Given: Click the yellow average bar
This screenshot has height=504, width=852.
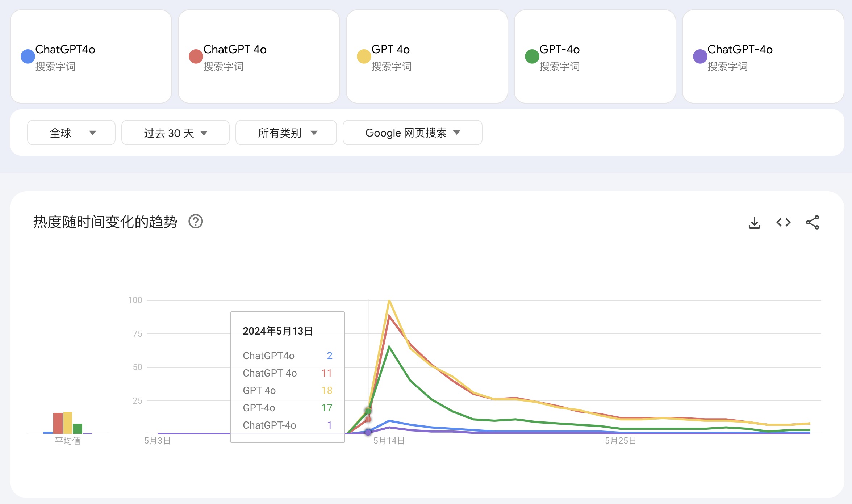Looking at the screenshot, I should 68,423.
